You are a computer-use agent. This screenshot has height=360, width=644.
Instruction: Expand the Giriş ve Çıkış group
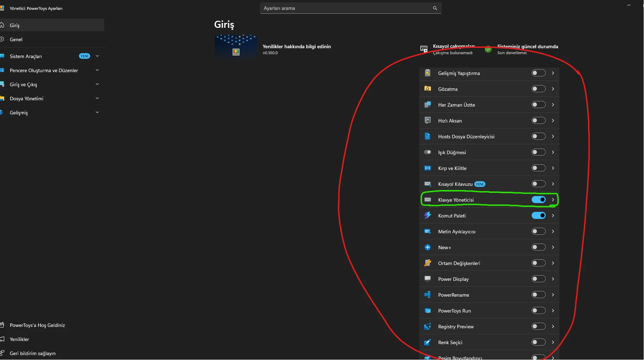pyautogui.click(x=97, y=84)
